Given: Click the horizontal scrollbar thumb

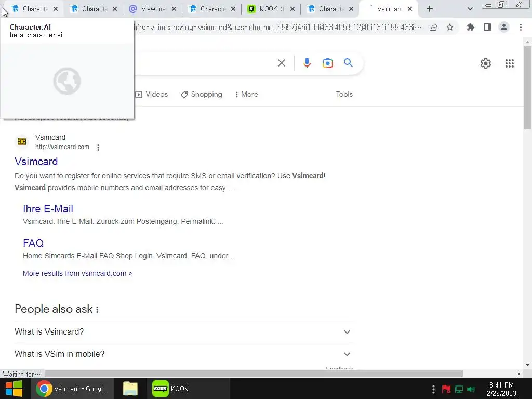Looking at the screenshot, I should (254, 374).
